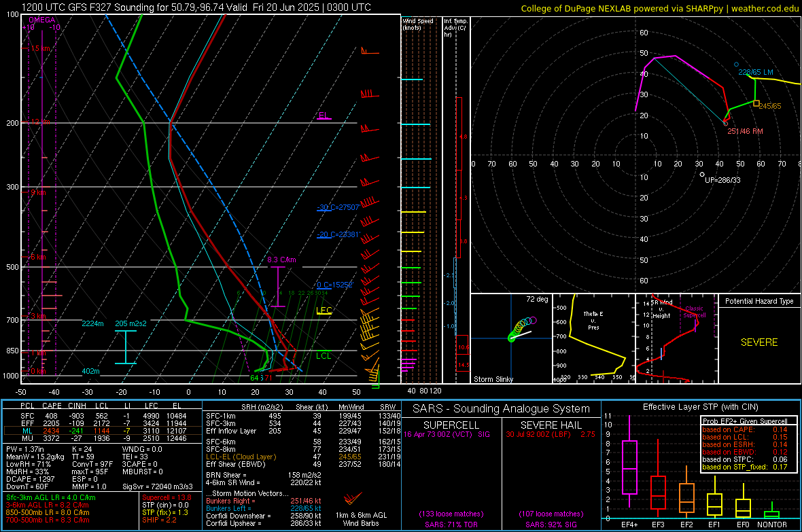Click the 402m inflow base label
The image size is (802, 532).
point(90,371)
